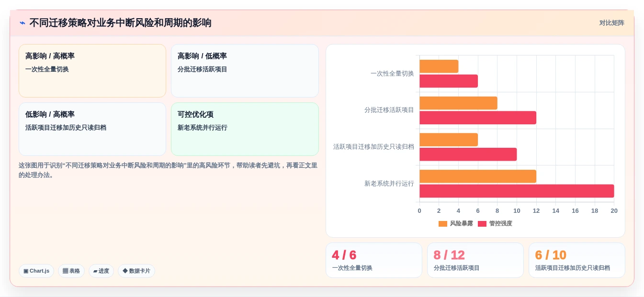The height and width of the screenshot is (297, 644).
Task: Open the 8 / 12 data card
Action: [475, 260]
